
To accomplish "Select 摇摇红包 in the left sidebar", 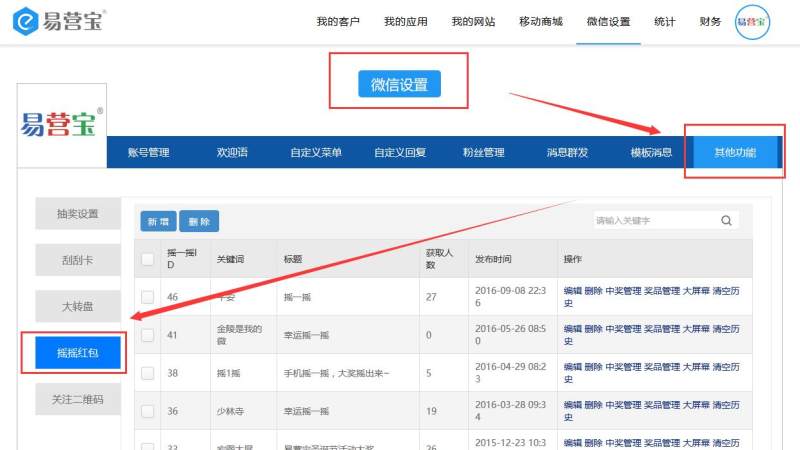I will tap(78, 353).
